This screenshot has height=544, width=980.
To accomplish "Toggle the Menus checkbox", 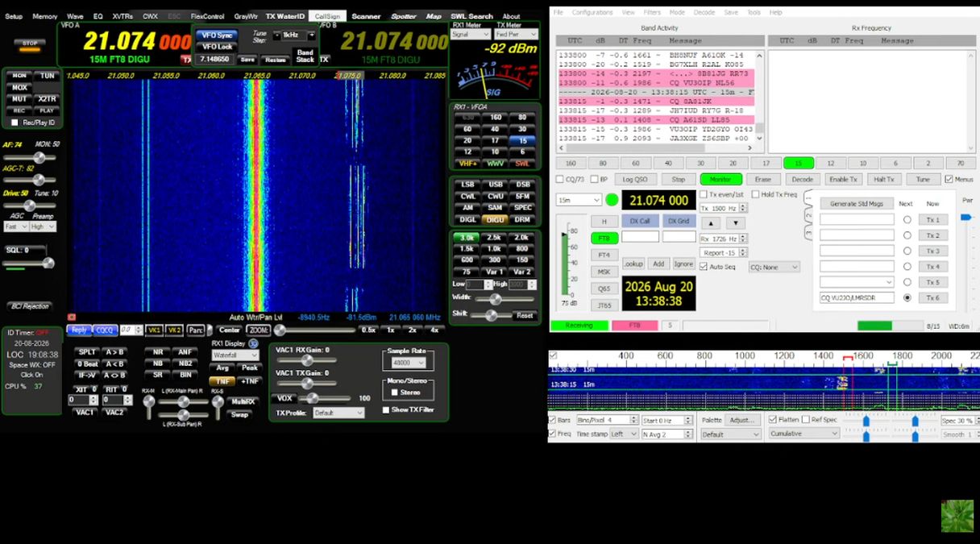I will click(x=949, y=179).
